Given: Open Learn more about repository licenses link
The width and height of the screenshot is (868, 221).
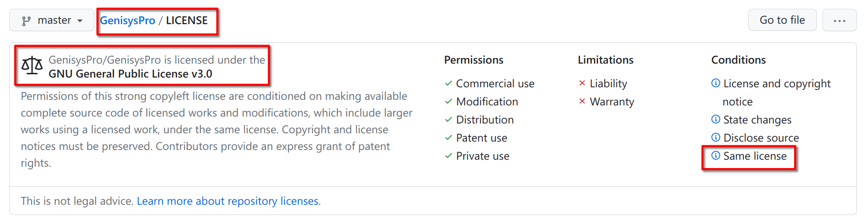Looking at the screenshot, I should coord(228,201).
